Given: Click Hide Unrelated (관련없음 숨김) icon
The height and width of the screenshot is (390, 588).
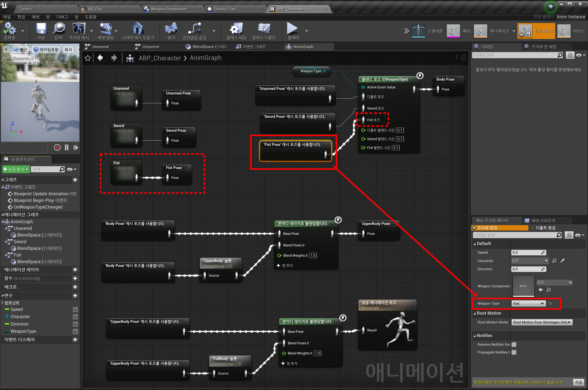Looking at the screenshot, I should pos(194,31).
